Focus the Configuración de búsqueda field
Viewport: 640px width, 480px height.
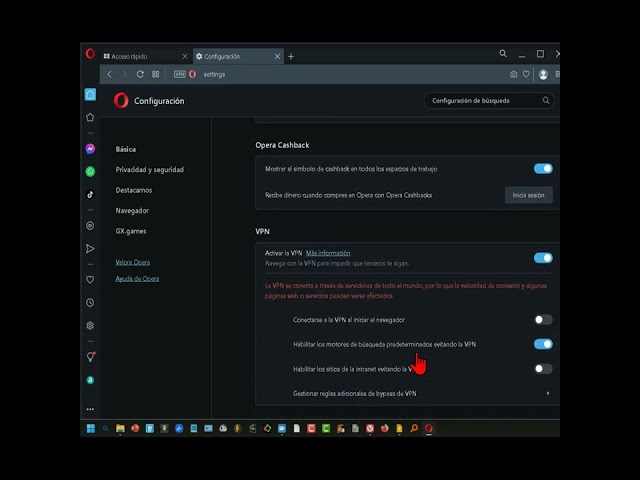489,100
